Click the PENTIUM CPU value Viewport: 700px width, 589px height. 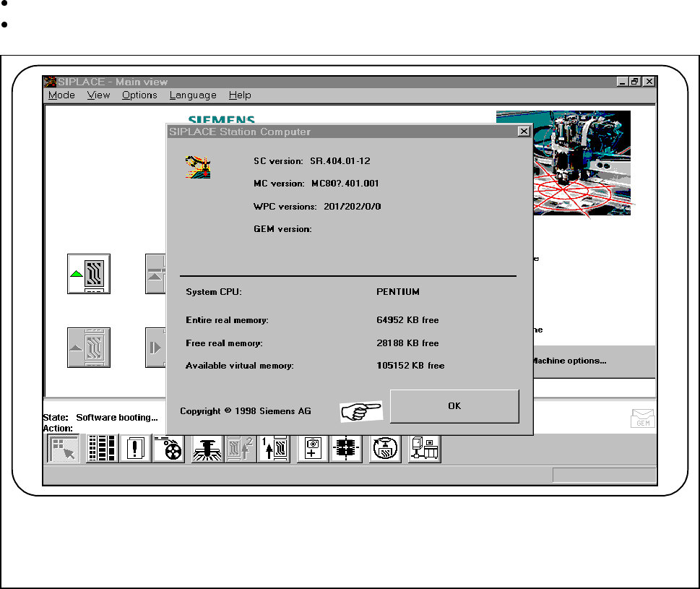[398, 291]
